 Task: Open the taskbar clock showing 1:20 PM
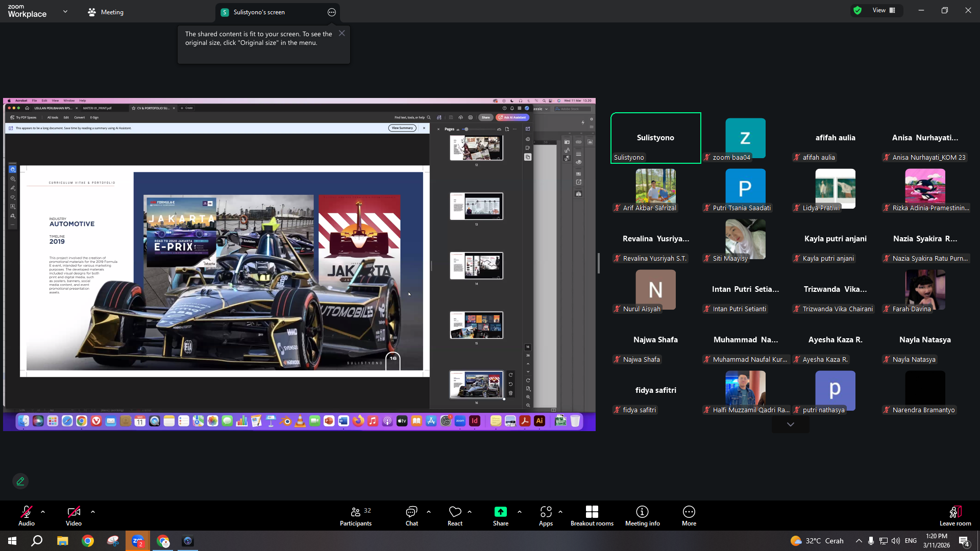tap(936, 541)
